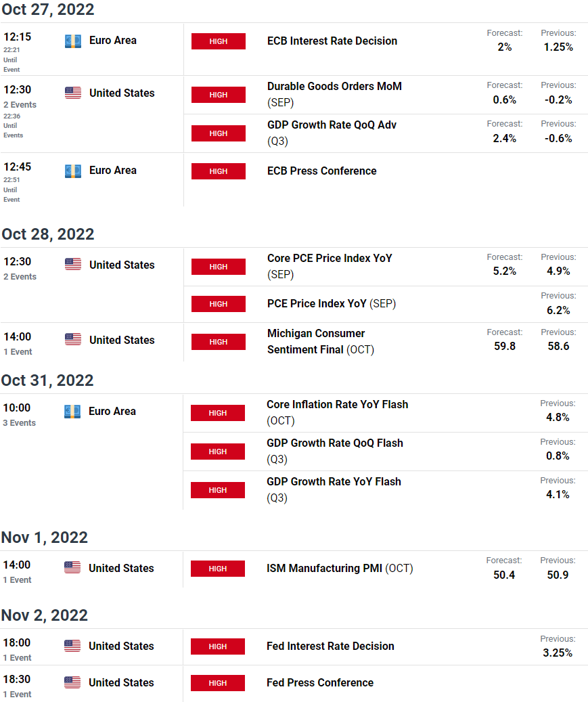Click Euro Area flag at 12:45 ECB Press Conference
Image resolution: width=588 pixels, height=702 pixels.
pos(73,171)
